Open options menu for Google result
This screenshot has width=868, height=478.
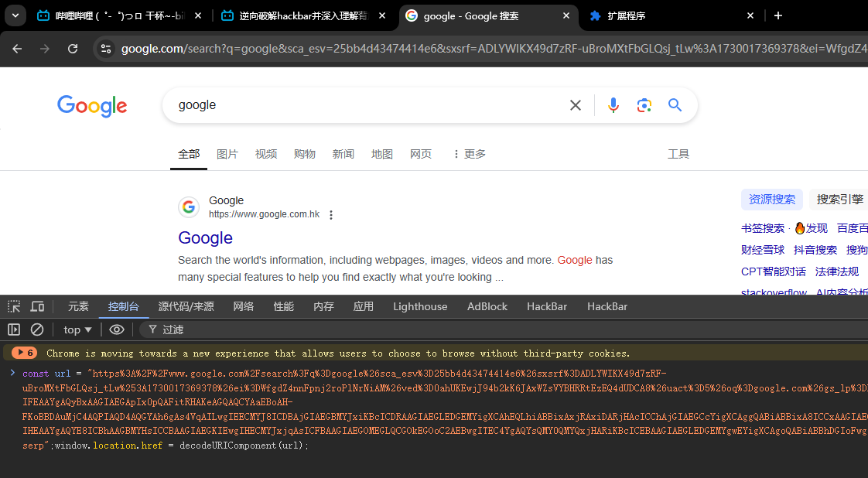[x=331, y=215]
